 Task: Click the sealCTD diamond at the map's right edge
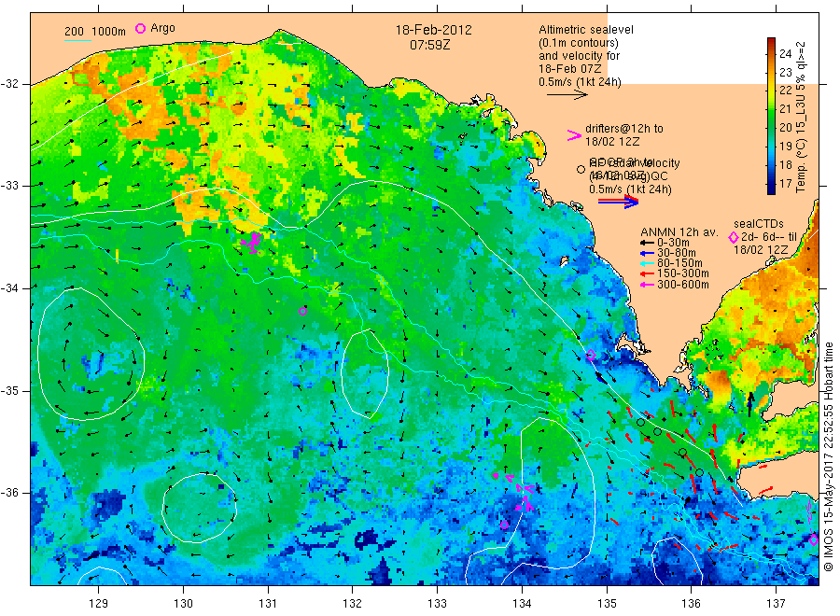(x=814, y=540)
